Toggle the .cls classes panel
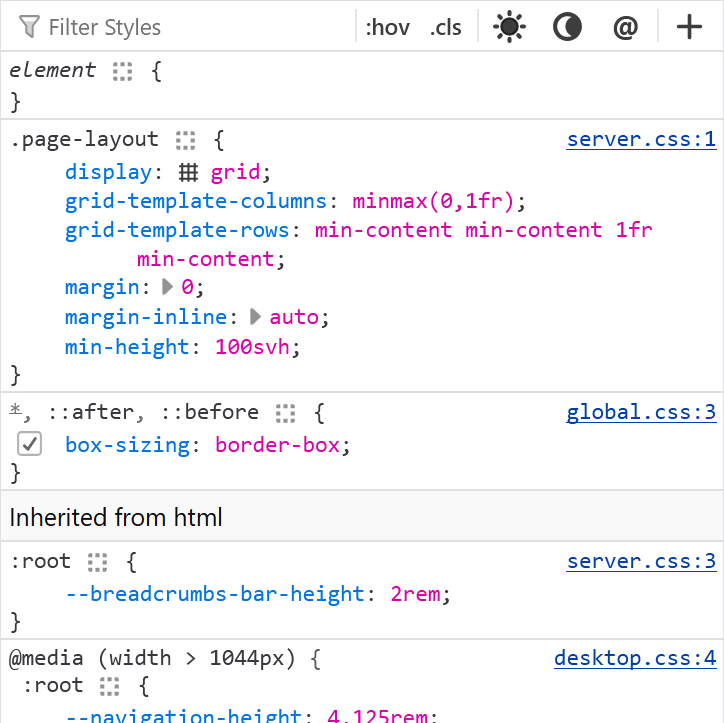The width and height of the screenshot is (724, 723). point(445,27)
